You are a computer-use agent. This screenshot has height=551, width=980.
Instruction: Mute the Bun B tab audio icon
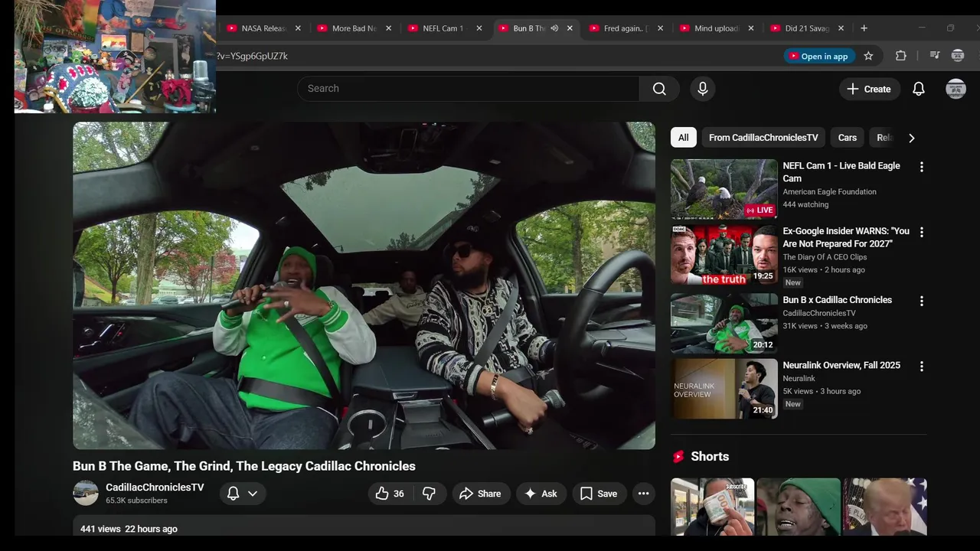(554, 28)
